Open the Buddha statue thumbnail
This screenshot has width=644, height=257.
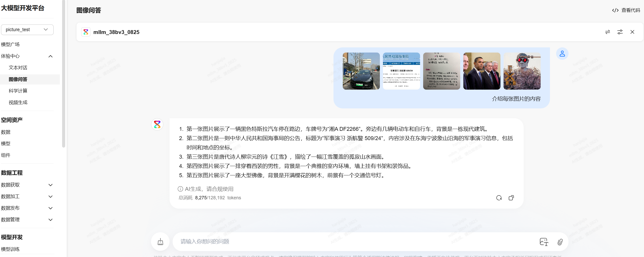[x=522, y=71]
